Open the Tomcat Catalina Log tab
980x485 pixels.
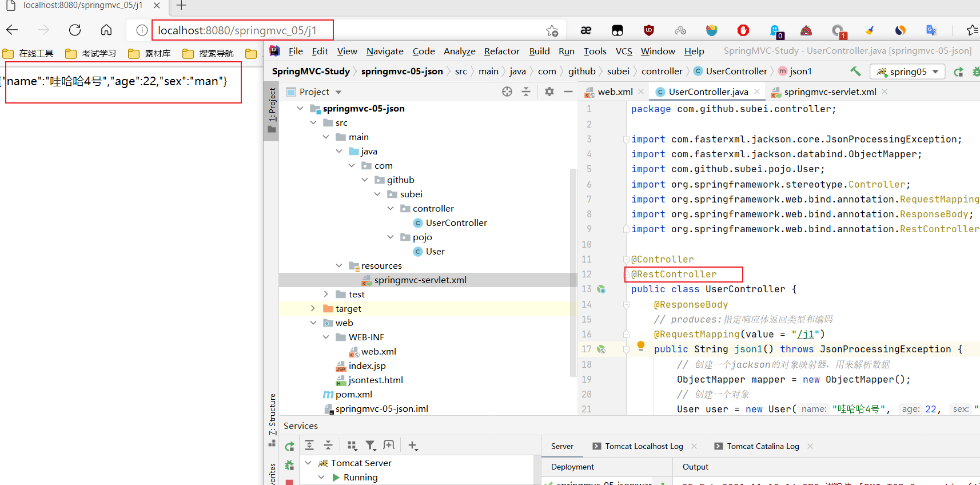(x=763, y=446)
